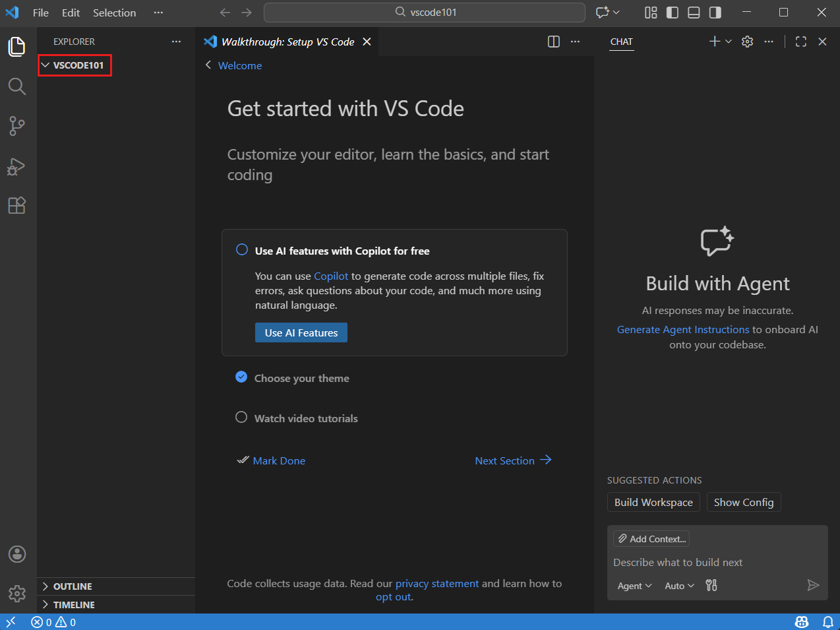The width and height of the screenshot is (840, 630).
Task: Open the Generate Agent Instructions link
Action: tap(682, 329)
